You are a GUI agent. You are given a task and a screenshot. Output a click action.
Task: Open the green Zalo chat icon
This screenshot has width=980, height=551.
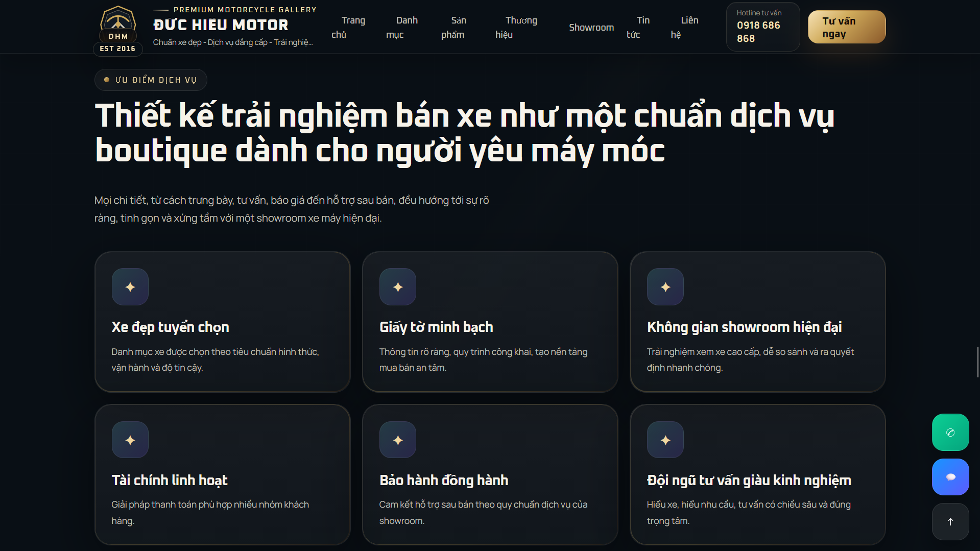[950, 432]
